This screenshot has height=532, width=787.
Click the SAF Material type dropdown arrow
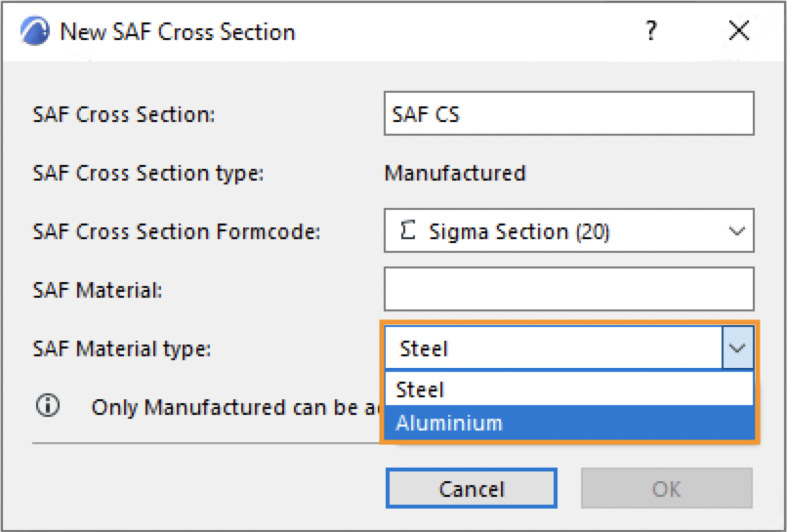click(x=737, y=348)
